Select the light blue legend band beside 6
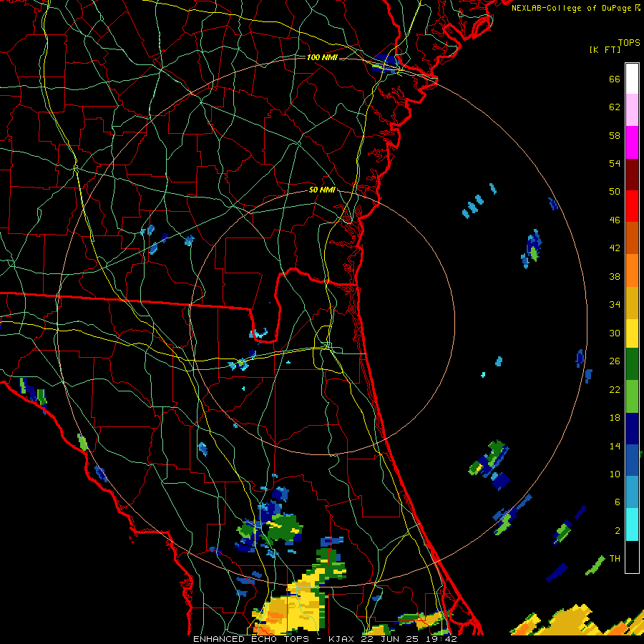The height and width of the screenshot is (644, 644). point(632,492)
